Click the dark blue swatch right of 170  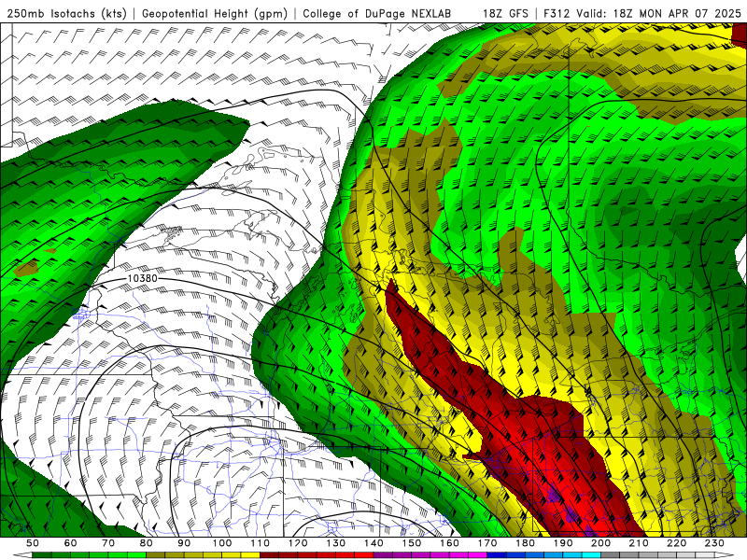click(x=497, y=555)
